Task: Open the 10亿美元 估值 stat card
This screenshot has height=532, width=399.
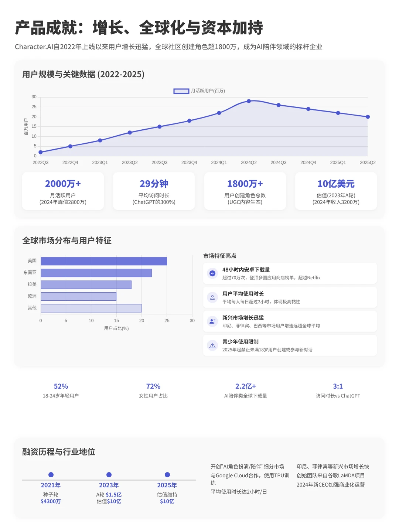Action: coord(336,191)
